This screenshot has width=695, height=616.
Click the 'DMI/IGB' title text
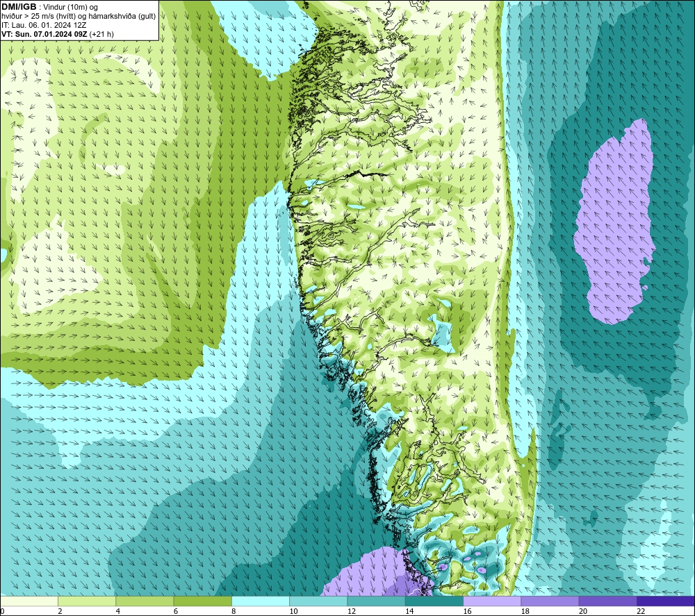coord(19,7)
